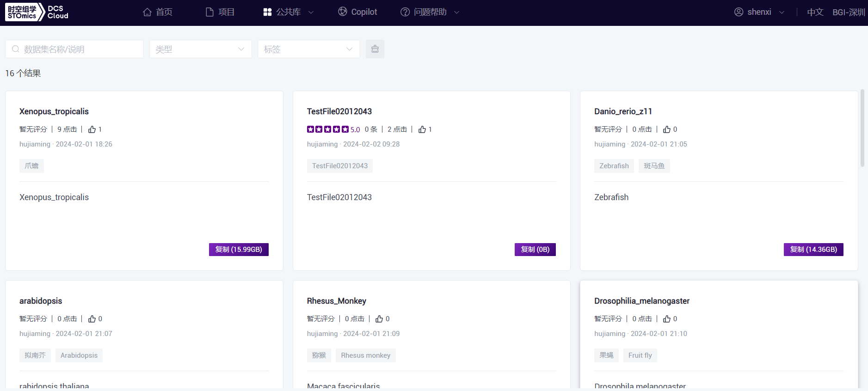Select the Arabidopsis tag chip
This screenshot has height=391, width=868.
click(79, 355)
